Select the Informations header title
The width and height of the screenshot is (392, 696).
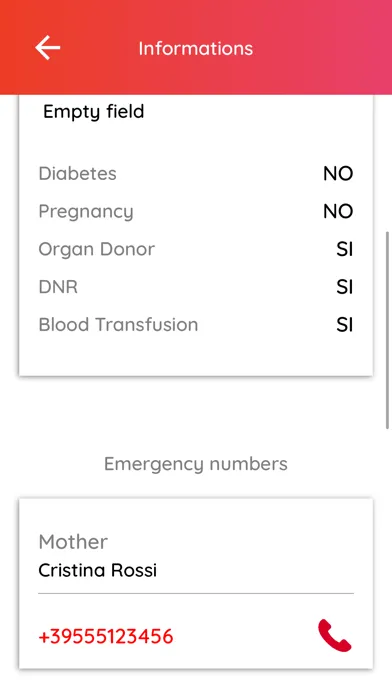tap(196, 48)
